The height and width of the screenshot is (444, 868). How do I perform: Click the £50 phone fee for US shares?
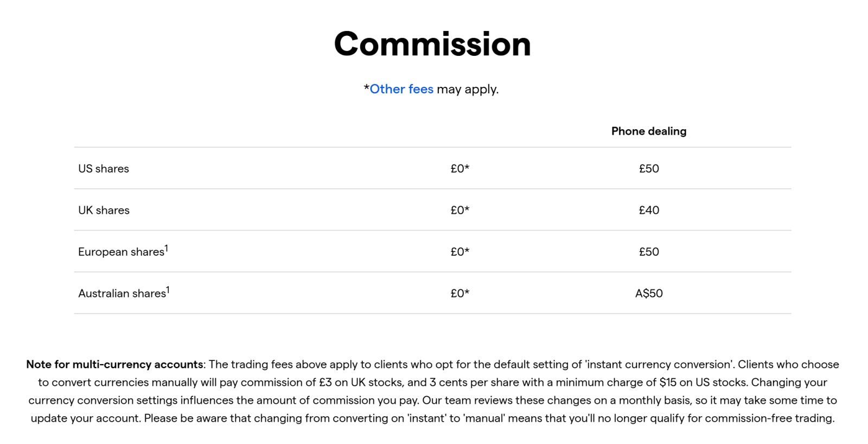[x=649, y=169]
